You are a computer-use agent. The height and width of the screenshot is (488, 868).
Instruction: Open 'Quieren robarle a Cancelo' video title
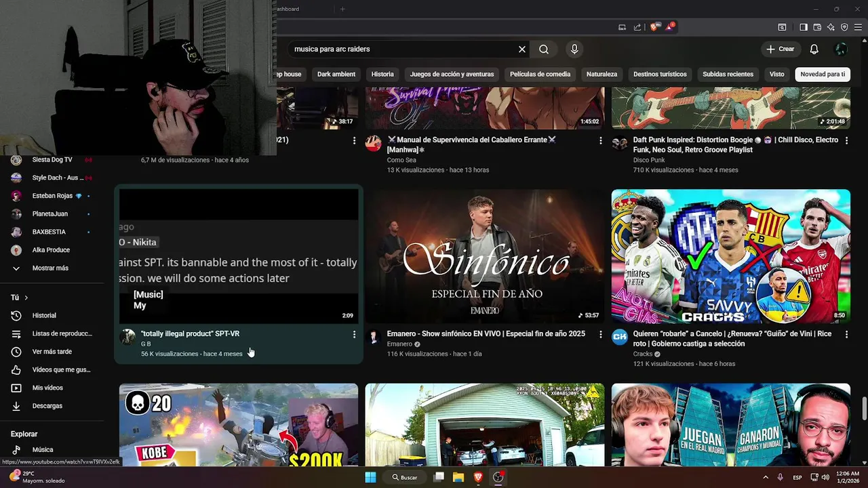pyautogui.click(x=732, y=339)
